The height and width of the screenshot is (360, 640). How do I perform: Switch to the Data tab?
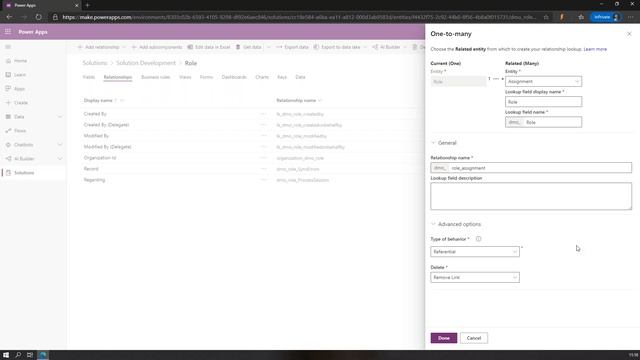coord(300,77)
